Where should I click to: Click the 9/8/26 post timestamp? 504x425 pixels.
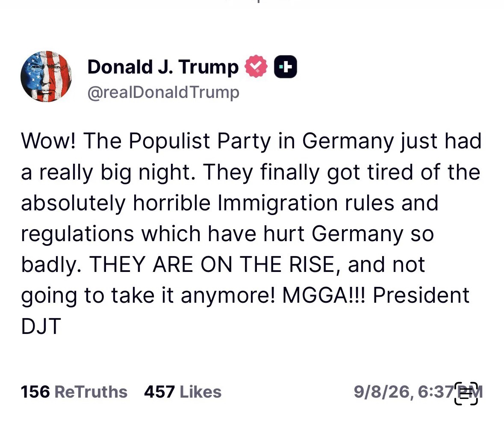(x=418, y=392)
